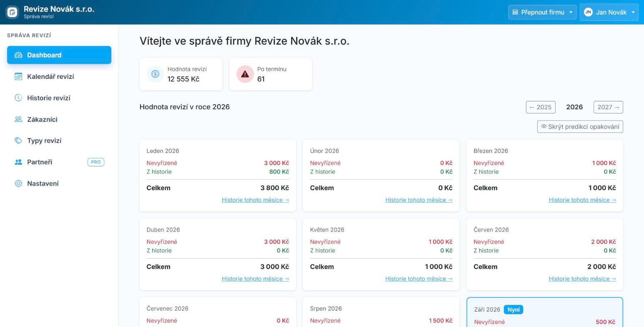Click the Srpen 2026 Nevyřízené 1 500 Kč value
644x327 pixels.
(440, 321)
